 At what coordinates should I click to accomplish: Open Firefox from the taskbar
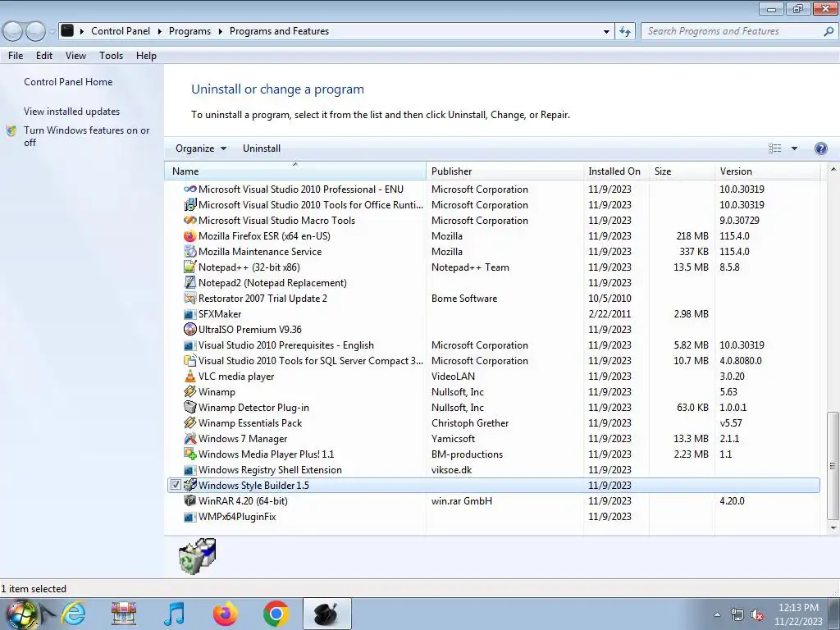tap(226, 614)
